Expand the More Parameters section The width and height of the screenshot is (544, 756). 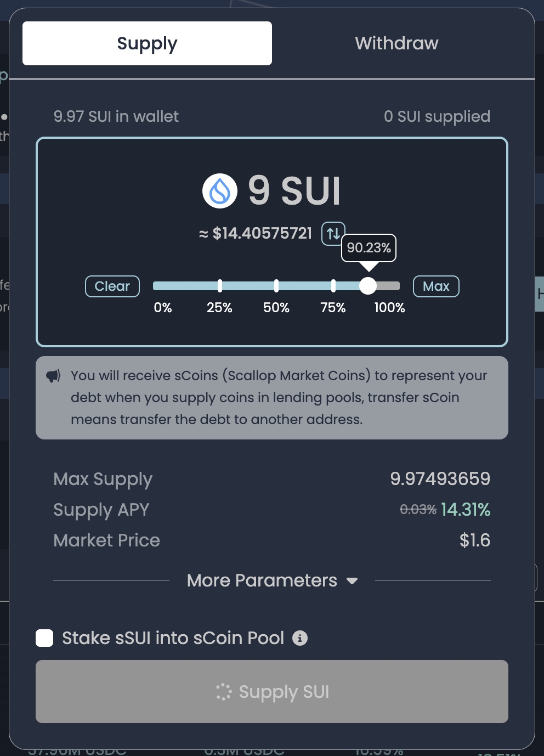pos(262,580)
